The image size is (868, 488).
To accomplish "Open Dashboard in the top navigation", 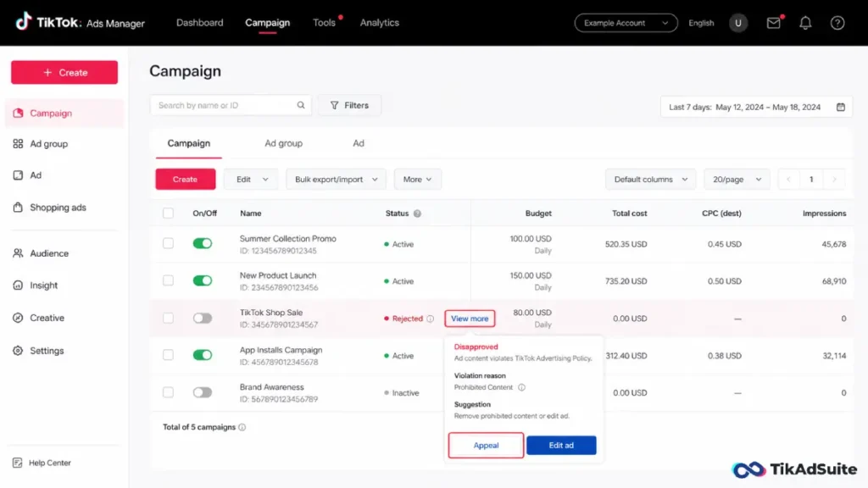I will click(200, 23).
